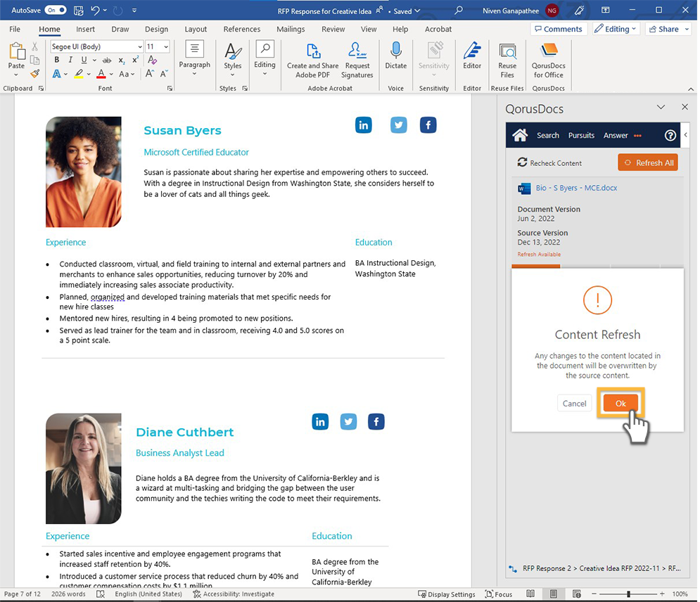
Task: Click the font color A swatch
Action: tap(101, 74)
